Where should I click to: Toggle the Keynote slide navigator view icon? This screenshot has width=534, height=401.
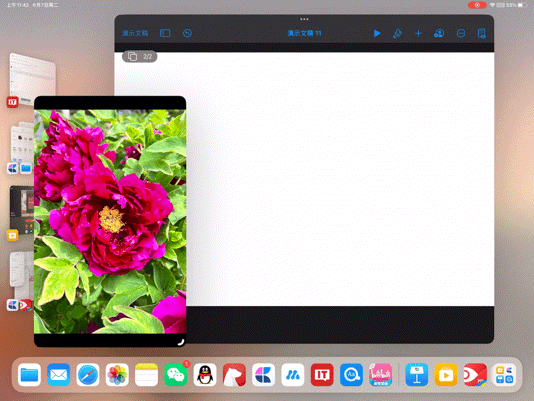coord(165,33)
